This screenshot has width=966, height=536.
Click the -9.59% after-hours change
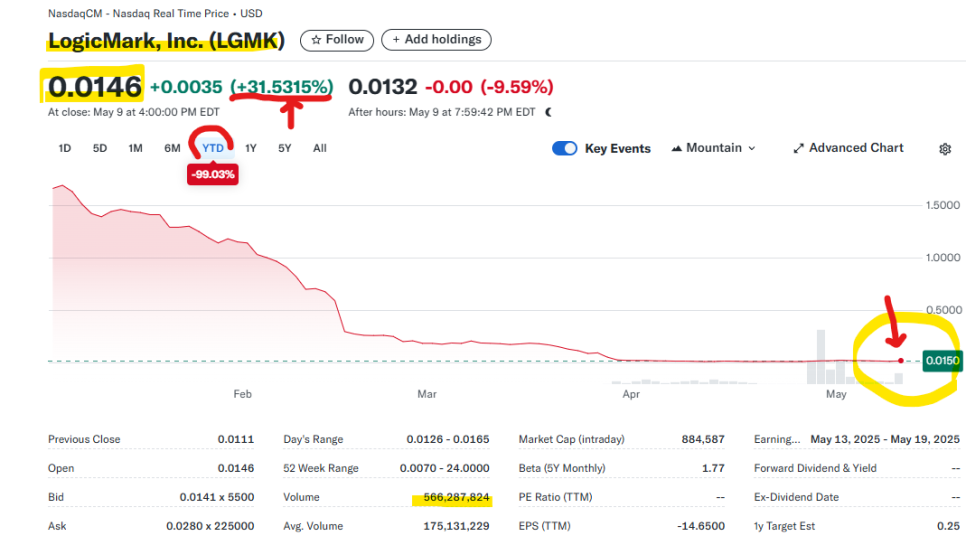click(517, 87)
